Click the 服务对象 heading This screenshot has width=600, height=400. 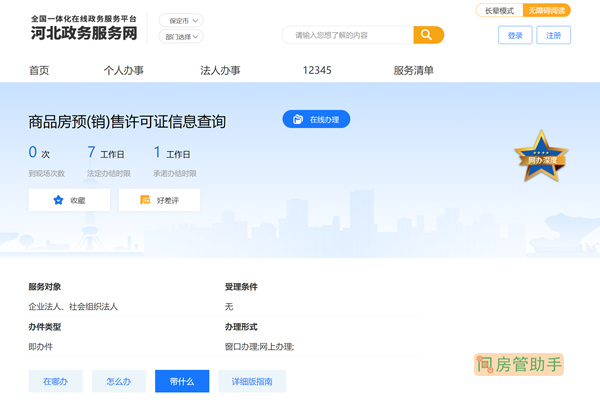pos(45,287)
